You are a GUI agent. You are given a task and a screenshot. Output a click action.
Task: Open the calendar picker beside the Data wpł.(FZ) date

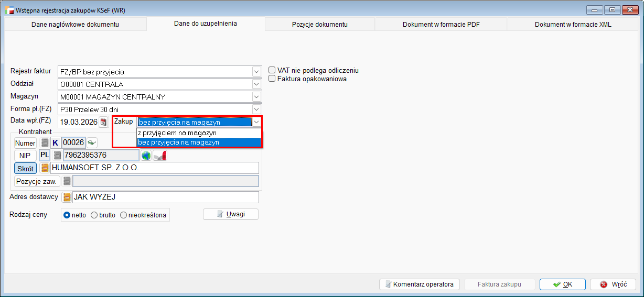coord(103,122)
